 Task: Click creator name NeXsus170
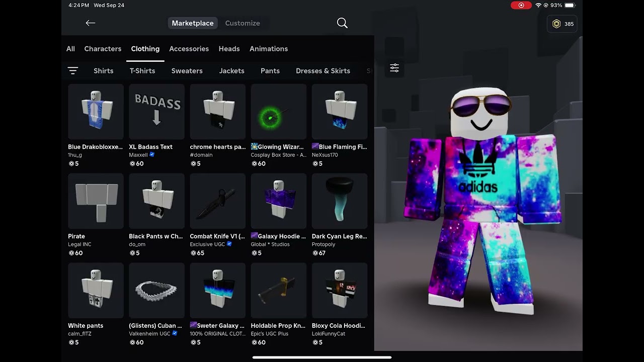click(325, 155)
